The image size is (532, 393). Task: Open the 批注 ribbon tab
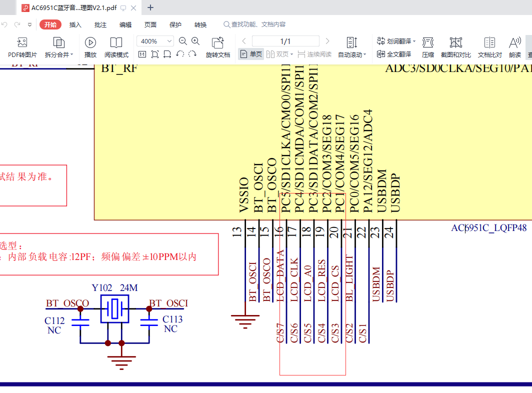click(100, 24)
